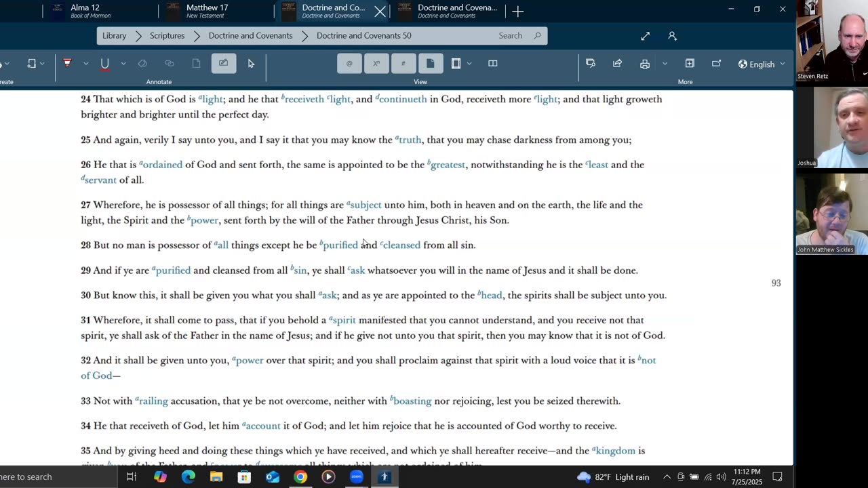868x488 pixels.
Task: Toggle the page view button
Action: pyautogui.click(x=430, y=64)
